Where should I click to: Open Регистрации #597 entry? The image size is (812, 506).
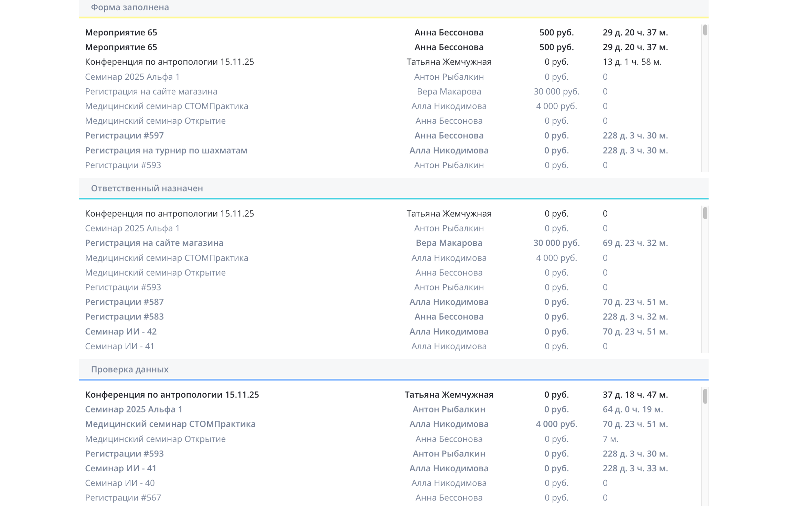[x=124, y=135]
